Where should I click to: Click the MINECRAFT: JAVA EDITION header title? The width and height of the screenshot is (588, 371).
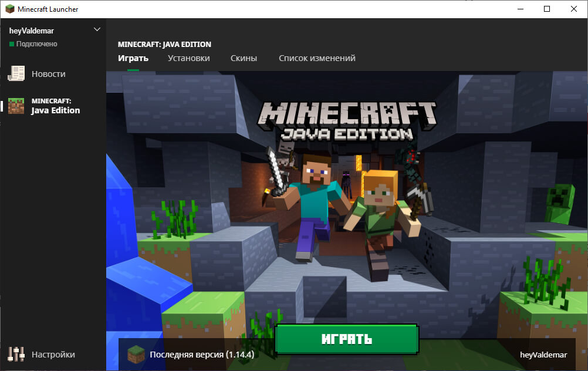[164, 44]
